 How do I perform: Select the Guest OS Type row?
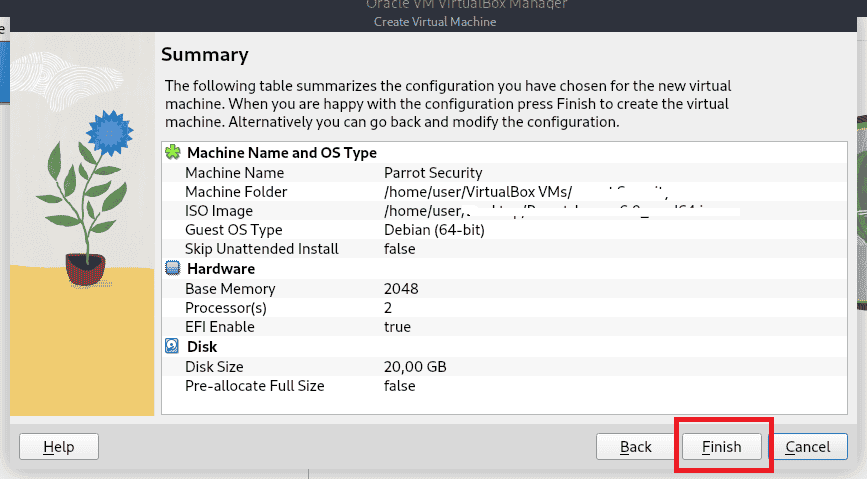coord(233,230)
